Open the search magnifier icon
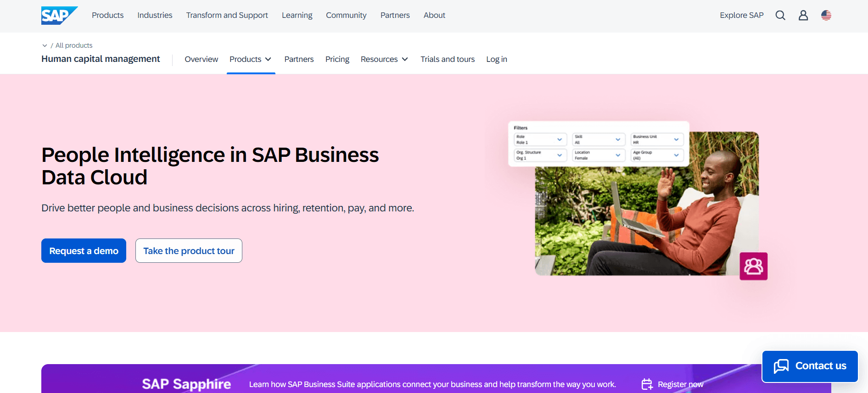Screen dimensions: 868x393 780,16
